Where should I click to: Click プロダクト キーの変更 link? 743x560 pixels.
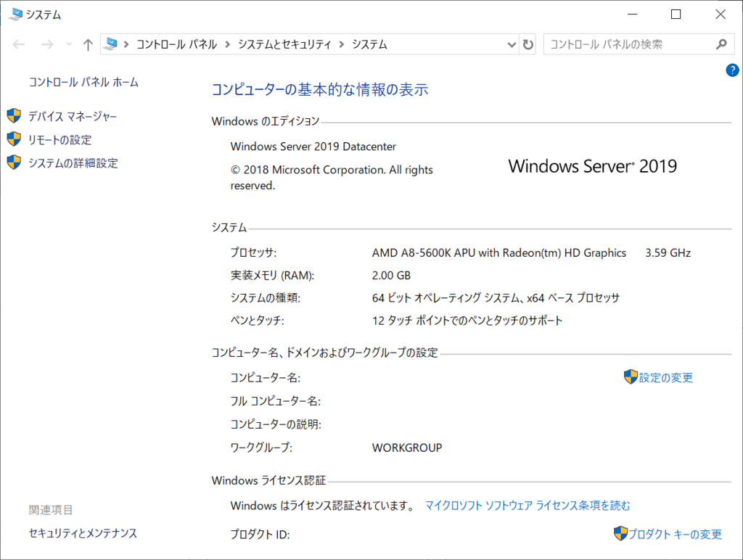click(676, 534)
